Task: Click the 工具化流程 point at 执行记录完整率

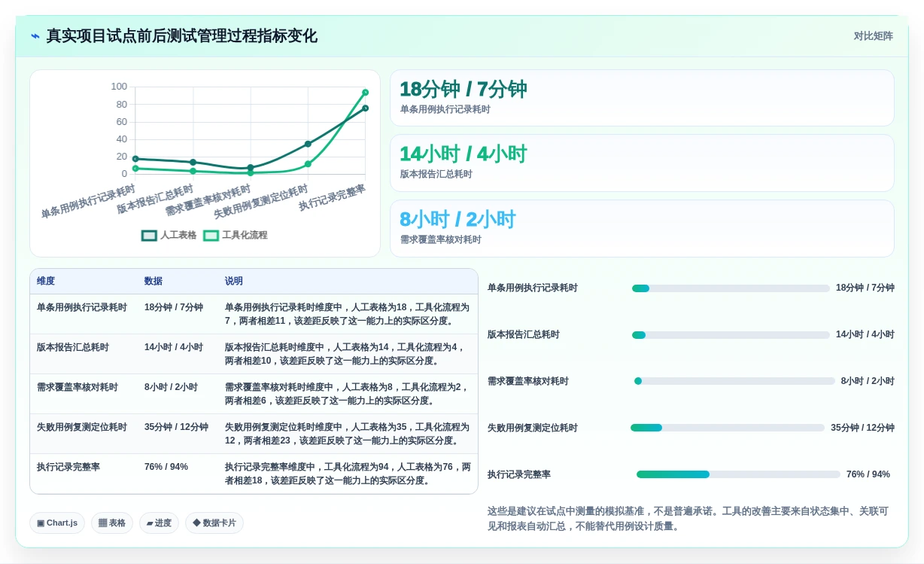Action: (x=365, y=93)
